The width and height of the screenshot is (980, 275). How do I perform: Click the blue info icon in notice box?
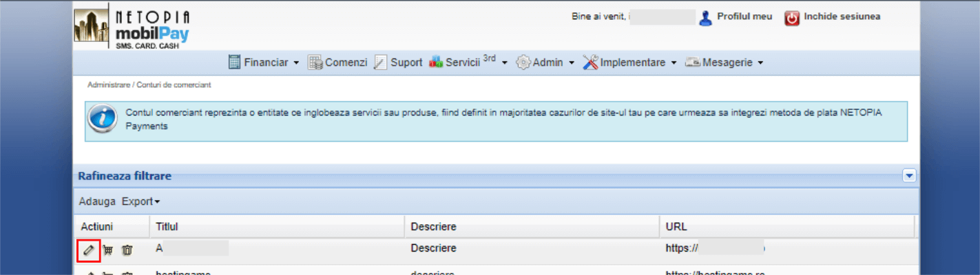click(x=102, y=120)
